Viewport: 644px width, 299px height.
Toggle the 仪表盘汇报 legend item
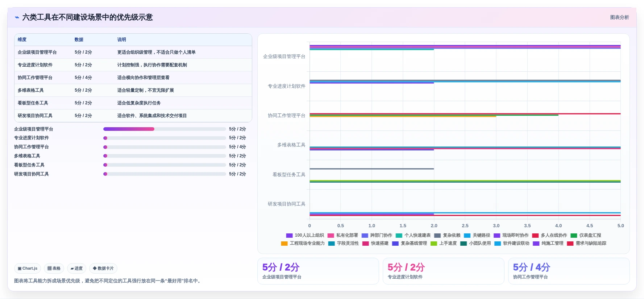pos(586,236)
